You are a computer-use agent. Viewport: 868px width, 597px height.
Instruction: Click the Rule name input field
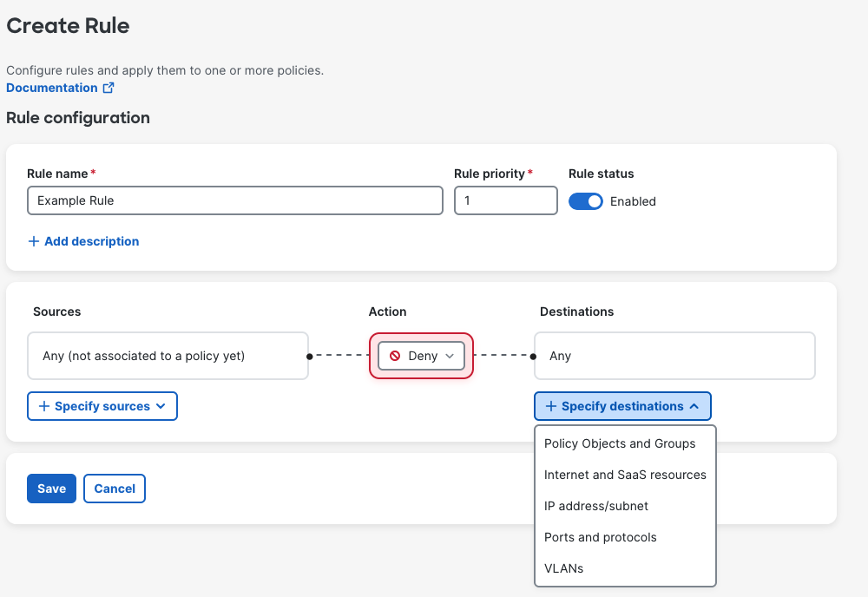point(234,200)
